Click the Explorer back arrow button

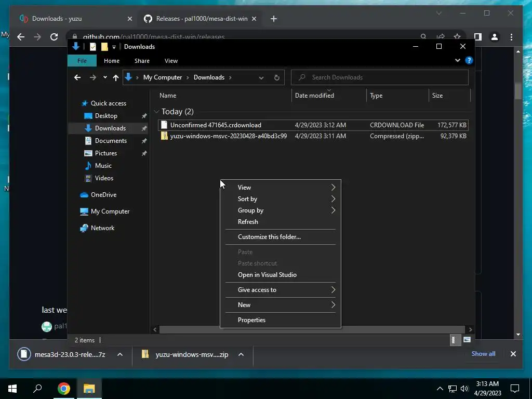click(x=77, y=77)
